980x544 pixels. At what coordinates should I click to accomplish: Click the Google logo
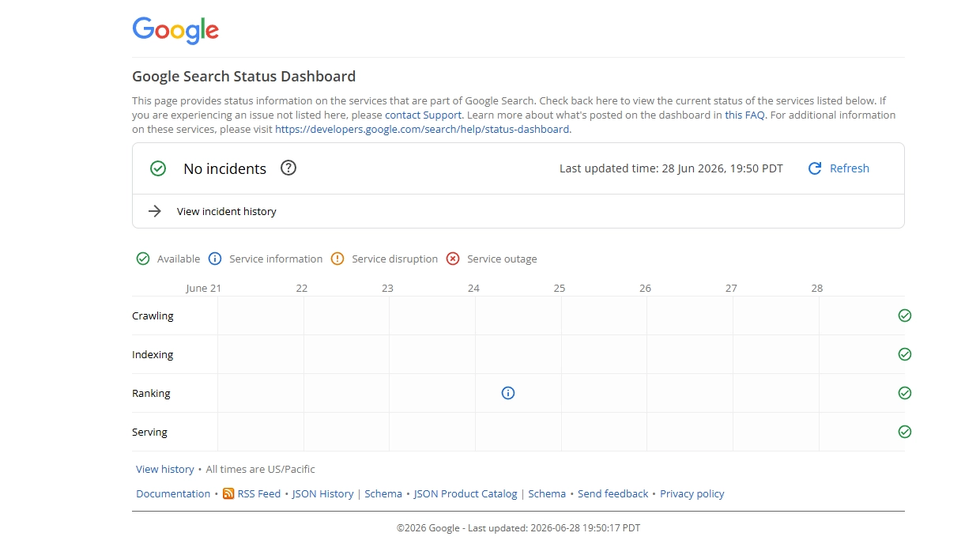tap(175, 30)
